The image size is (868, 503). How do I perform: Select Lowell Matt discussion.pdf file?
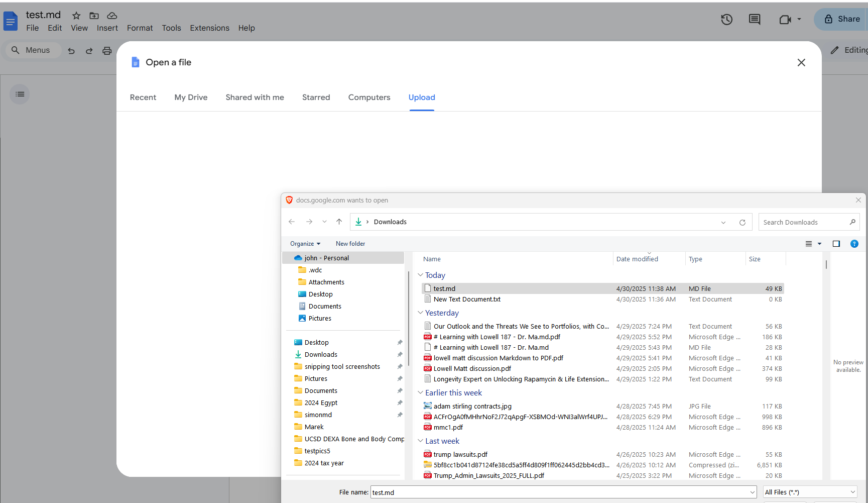click(x=602, y=368)
